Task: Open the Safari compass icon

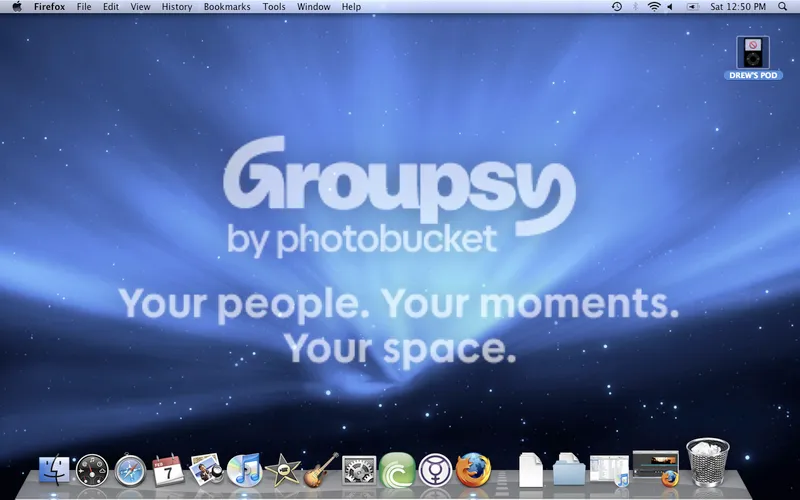Action: [130, 470]
